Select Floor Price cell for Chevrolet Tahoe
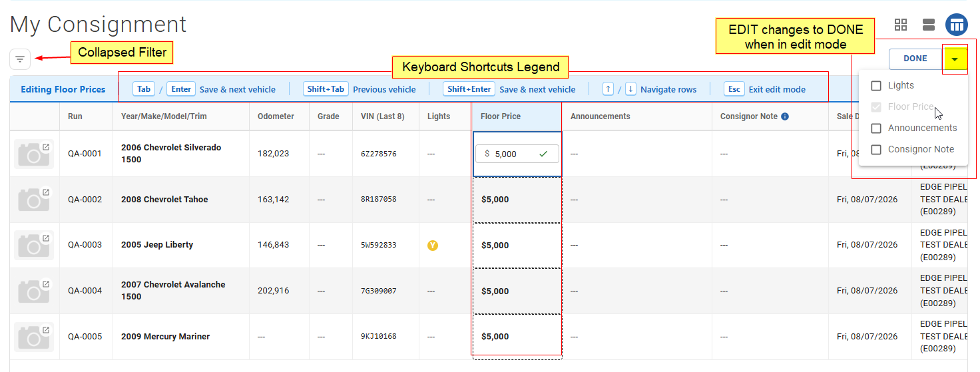Screen dimensions: 980x372 click(517, 200)
